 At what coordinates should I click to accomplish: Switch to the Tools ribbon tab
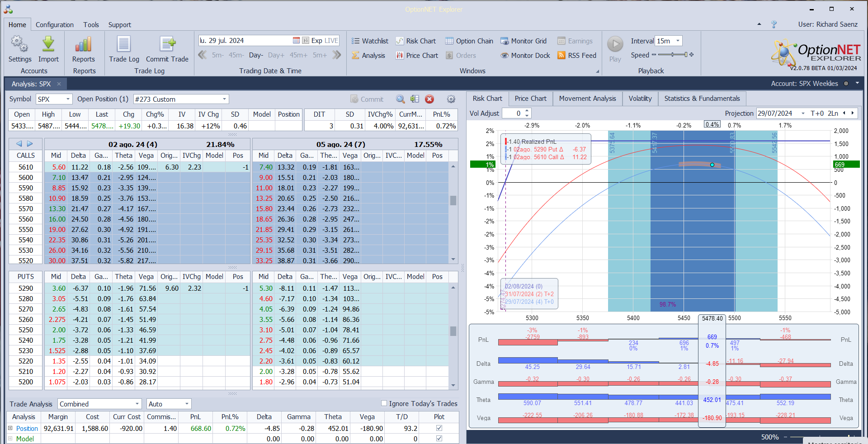click(x=91, y=25)
